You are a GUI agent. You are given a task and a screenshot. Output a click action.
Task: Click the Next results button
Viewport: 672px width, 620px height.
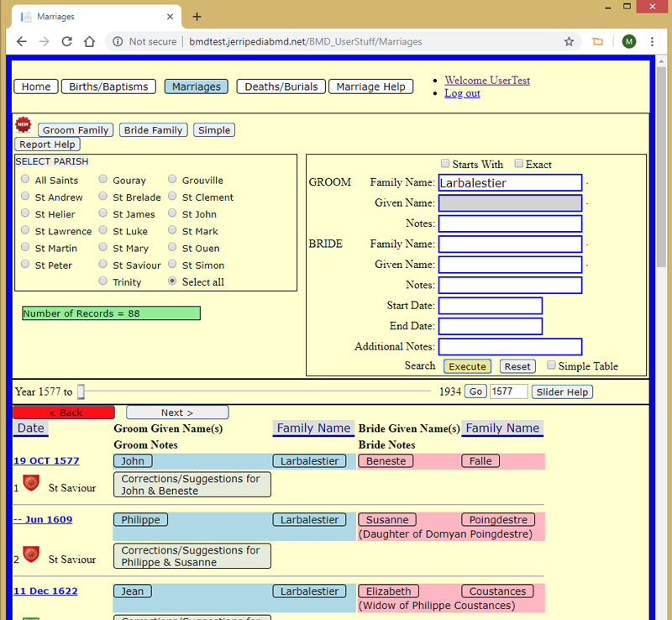pyautogui.click(x=177, y=412)
